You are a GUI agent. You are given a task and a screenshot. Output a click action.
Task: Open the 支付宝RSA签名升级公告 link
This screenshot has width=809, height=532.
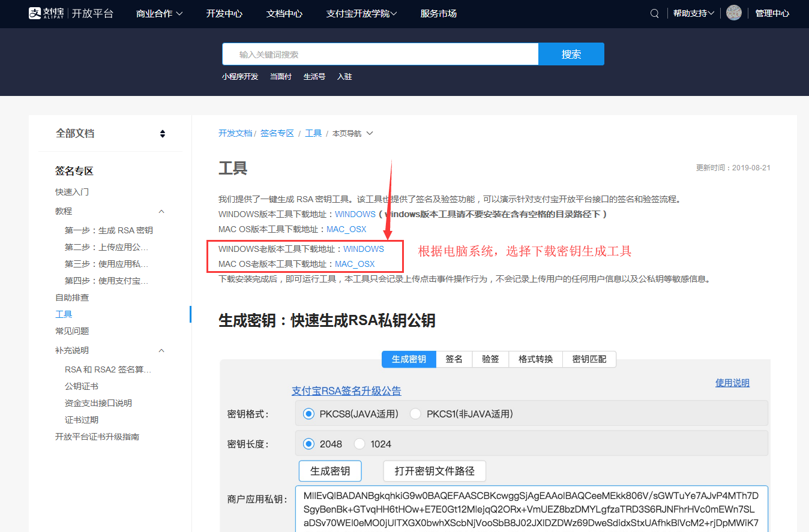pyautogui.click(x=346, y=391)
